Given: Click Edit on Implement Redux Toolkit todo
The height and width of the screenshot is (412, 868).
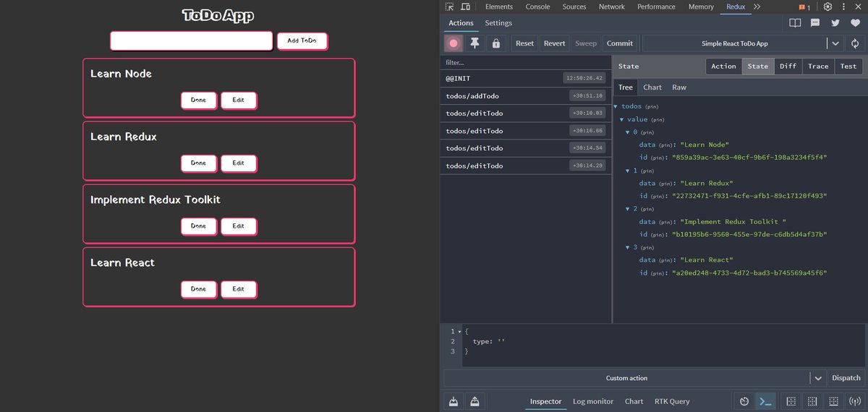Looking at the screenshot, I should [x=238, y=226].
